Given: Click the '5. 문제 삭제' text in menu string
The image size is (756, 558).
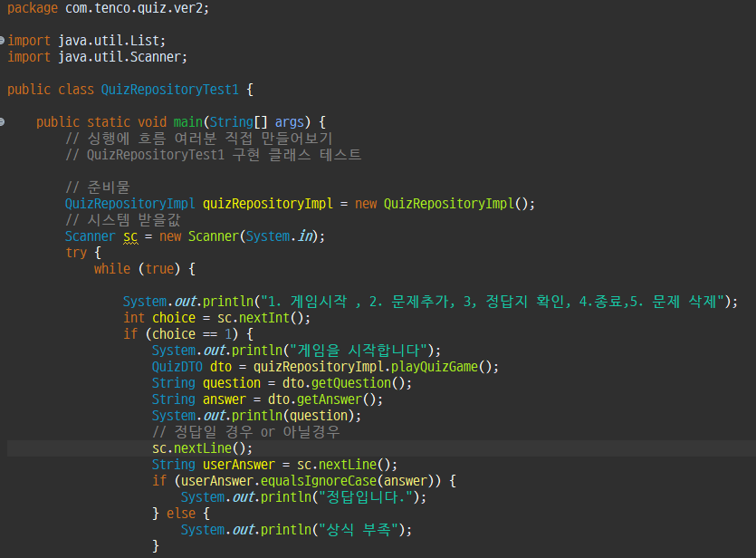Looking at the screenshot, I should [x=673, y=302].
